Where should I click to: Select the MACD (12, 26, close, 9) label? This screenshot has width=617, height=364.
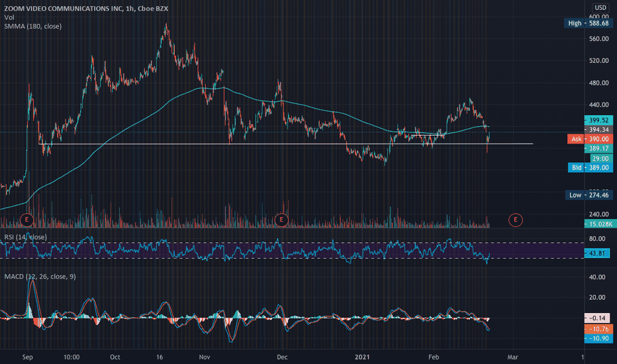tap(40, 277)
